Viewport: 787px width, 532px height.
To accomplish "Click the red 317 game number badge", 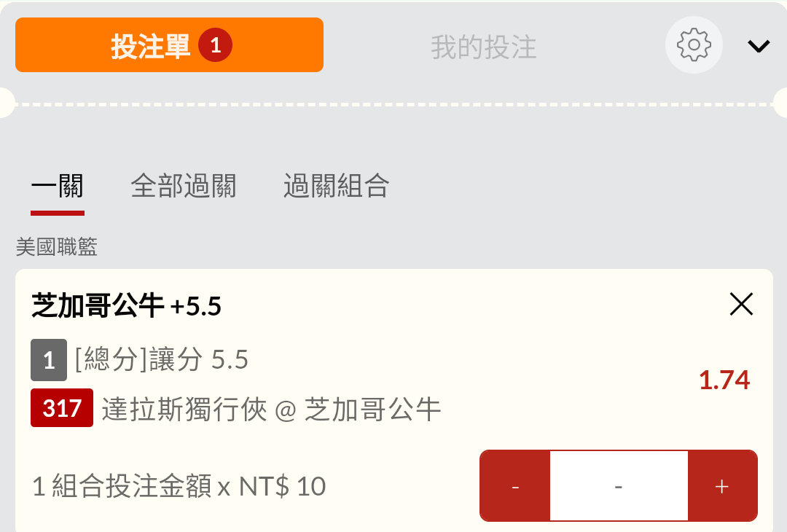I will pyautogui.click(x=62, y=408).
